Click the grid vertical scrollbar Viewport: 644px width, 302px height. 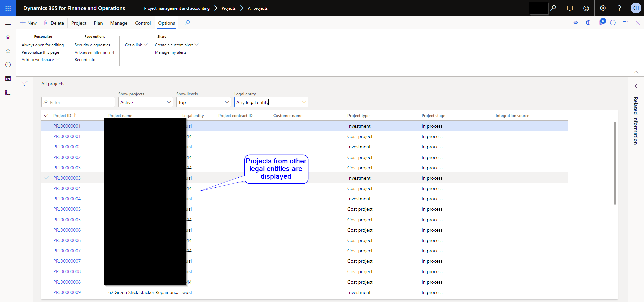615,163
